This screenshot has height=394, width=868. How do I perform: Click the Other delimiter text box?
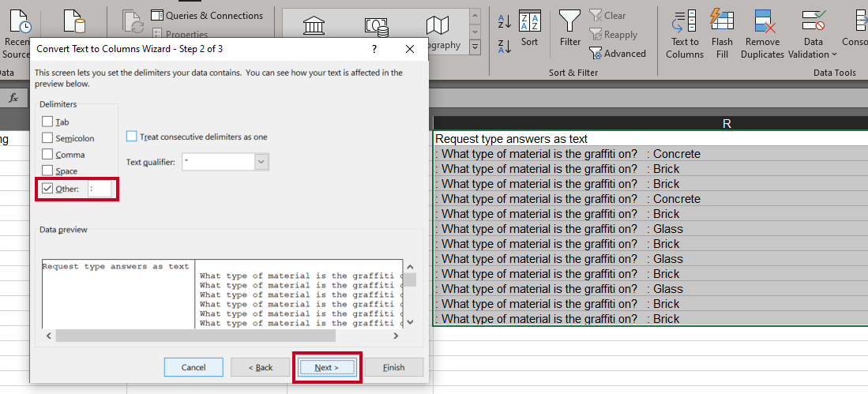[100, 189]
